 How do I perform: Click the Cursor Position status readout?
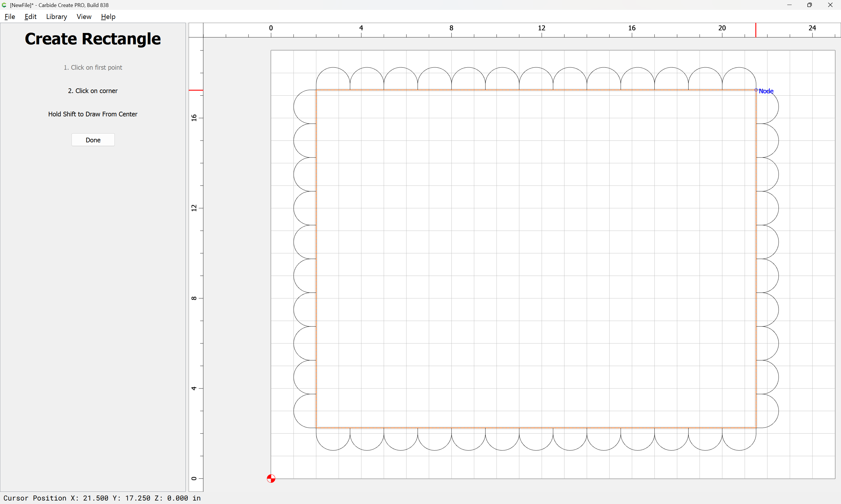click(x=102, y=498)
